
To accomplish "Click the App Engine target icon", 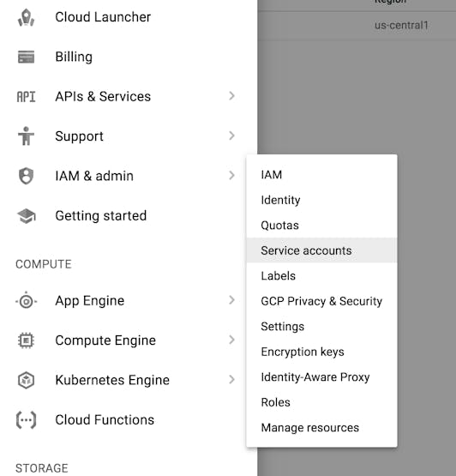I will pos(26,301).
